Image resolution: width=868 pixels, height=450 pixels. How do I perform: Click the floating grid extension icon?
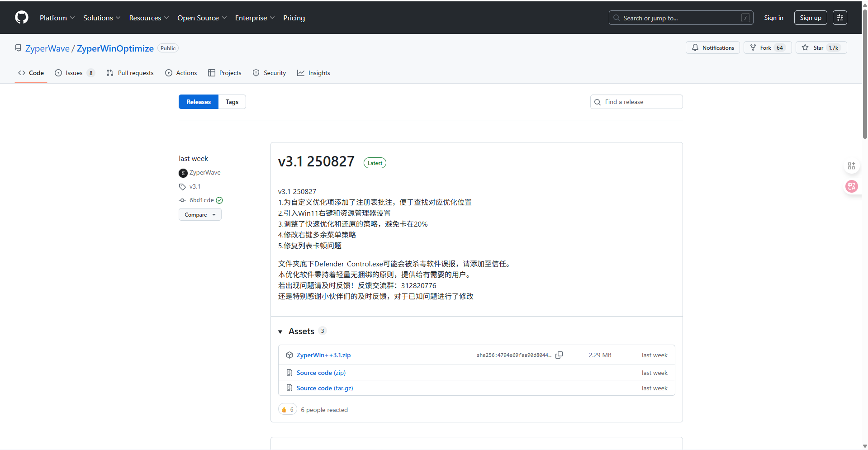[851, 166]
